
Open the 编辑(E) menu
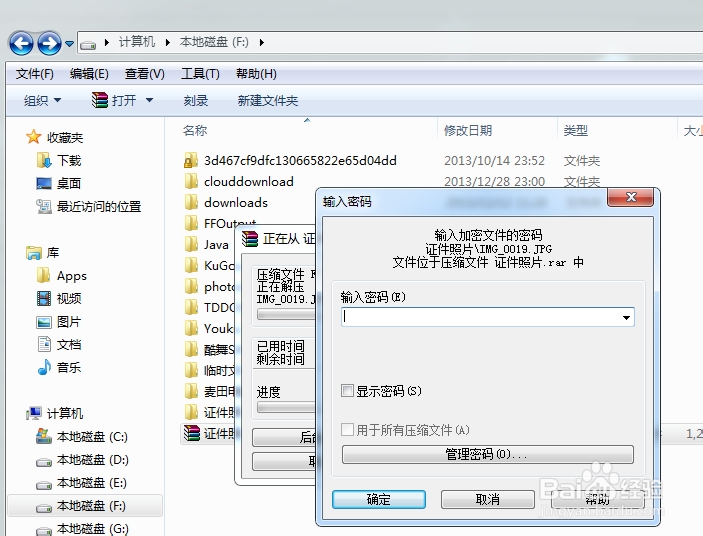(x=89, y=73)
